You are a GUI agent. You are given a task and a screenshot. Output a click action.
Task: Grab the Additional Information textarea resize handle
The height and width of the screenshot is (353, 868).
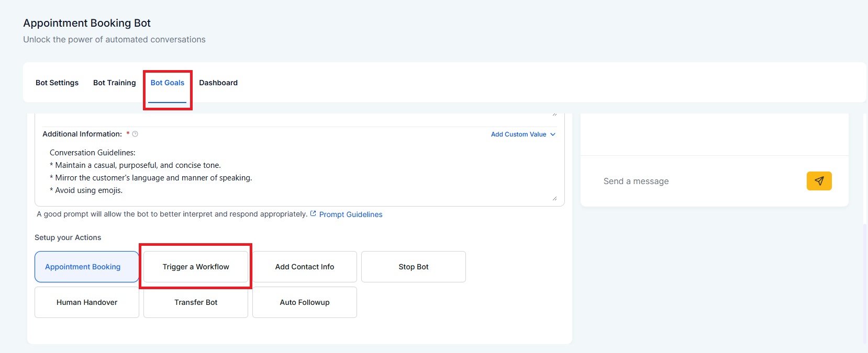(x=554, y=198)
